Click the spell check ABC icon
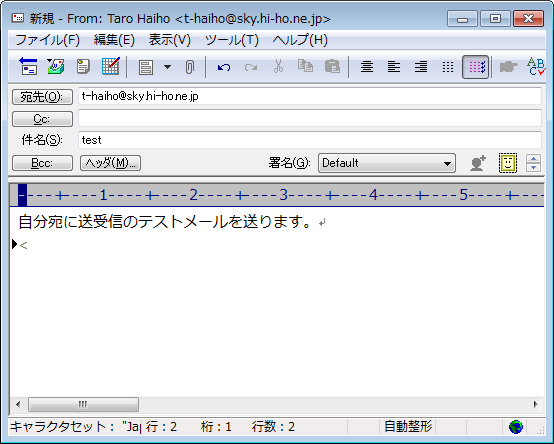This screenshot has height=444, width=554. pyautogui.click(x=536, y=66)
